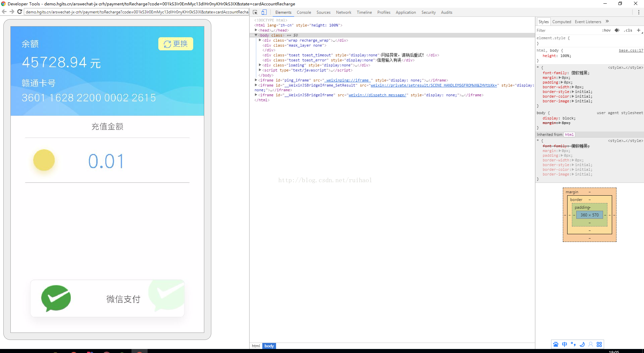Expand the margin shorthand in first * rule

[x=560, y=78]
